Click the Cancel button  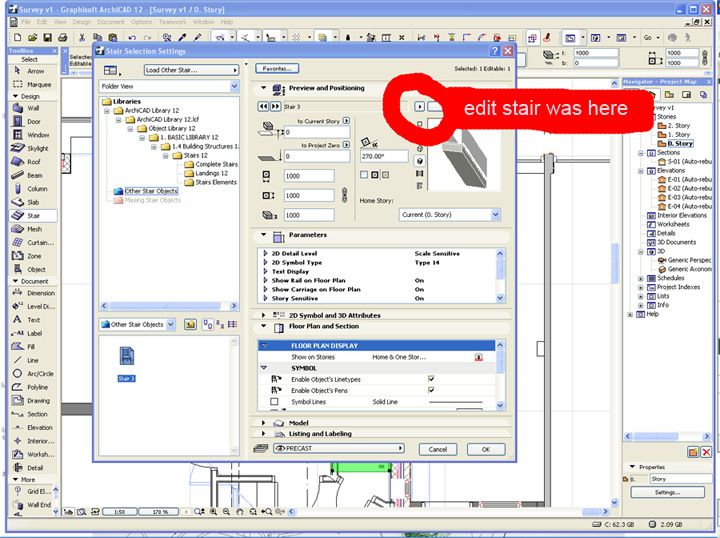[438, 449]
